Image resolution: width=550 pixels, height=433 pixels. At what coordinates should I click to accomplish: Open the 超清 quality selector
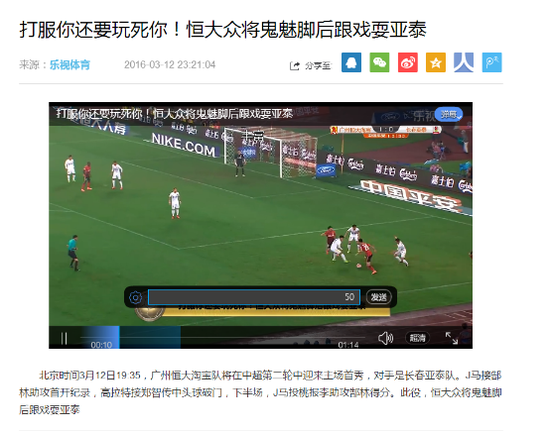click(x=417, y=338)
